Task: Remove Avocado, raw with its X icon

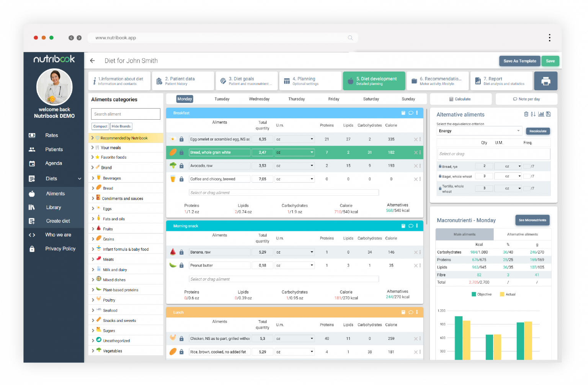Action: (416, 166)
